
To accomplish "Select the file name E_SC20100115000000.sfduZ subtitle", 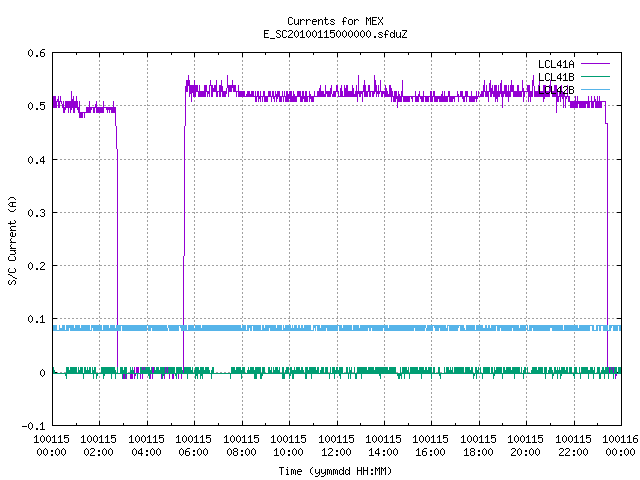I will point(335,34).
